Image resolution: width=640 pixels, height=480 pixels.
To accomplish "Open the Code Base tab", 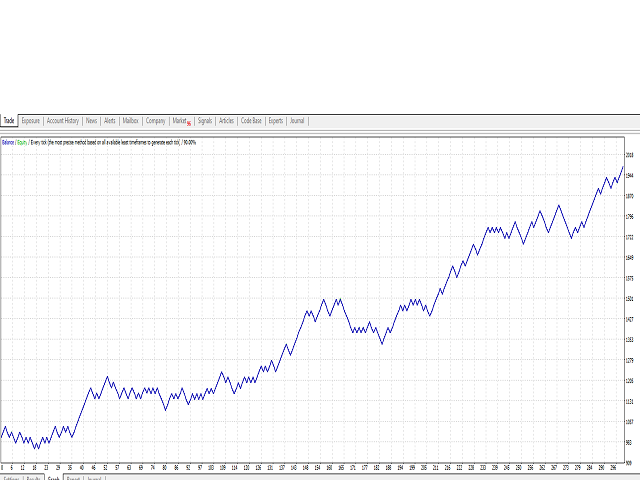I will coord(251,120).
